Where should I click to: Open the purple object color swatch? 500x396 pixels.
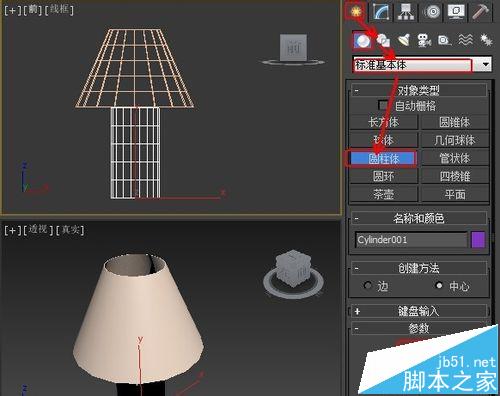point(478,240)
